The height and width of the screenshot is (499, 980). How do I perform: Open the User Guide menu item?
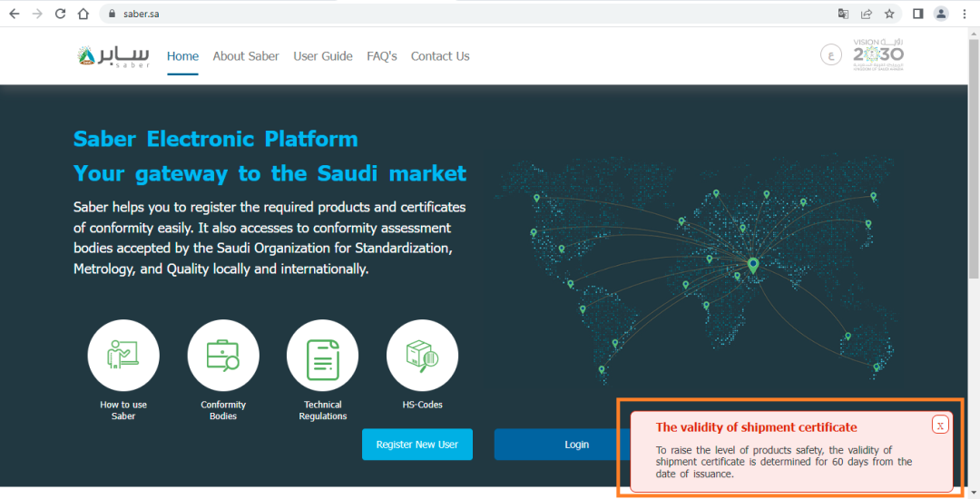[x=323, y=56]
